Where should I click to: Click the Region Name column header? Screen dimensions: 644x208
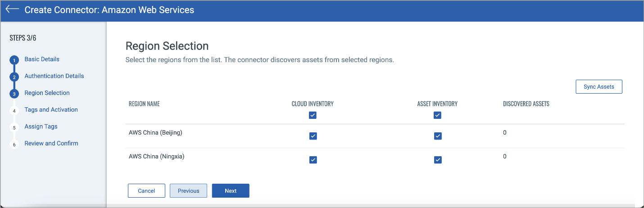(x=144, y=104)
